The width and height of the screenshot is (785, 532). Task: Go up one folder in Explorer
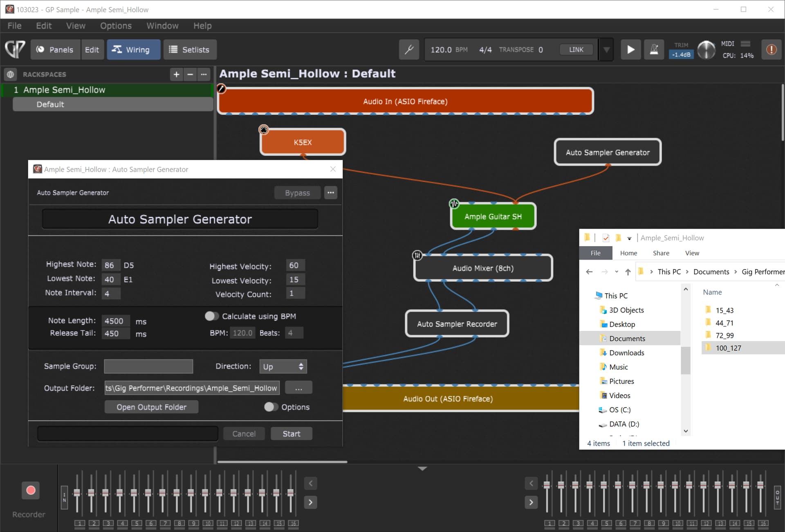click(628, 272)
